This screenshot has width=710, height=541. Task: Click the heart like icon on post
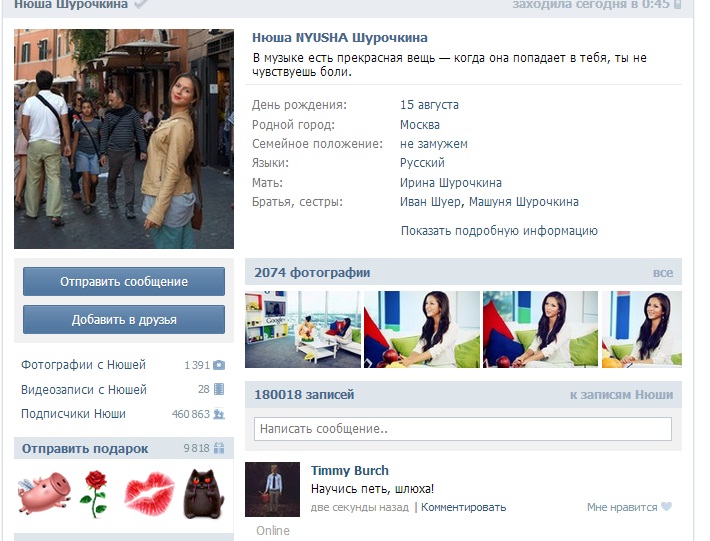[x=666, y=507]
